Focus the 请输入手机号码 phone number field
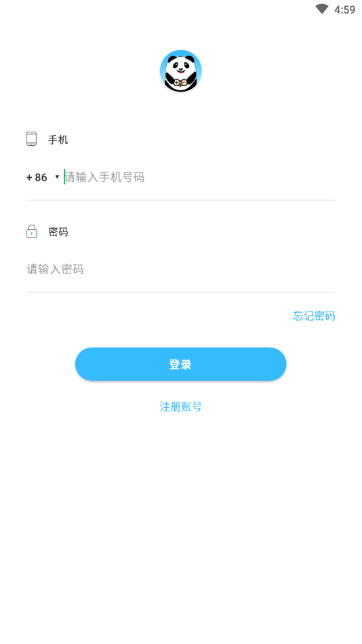 pos(199,177)
